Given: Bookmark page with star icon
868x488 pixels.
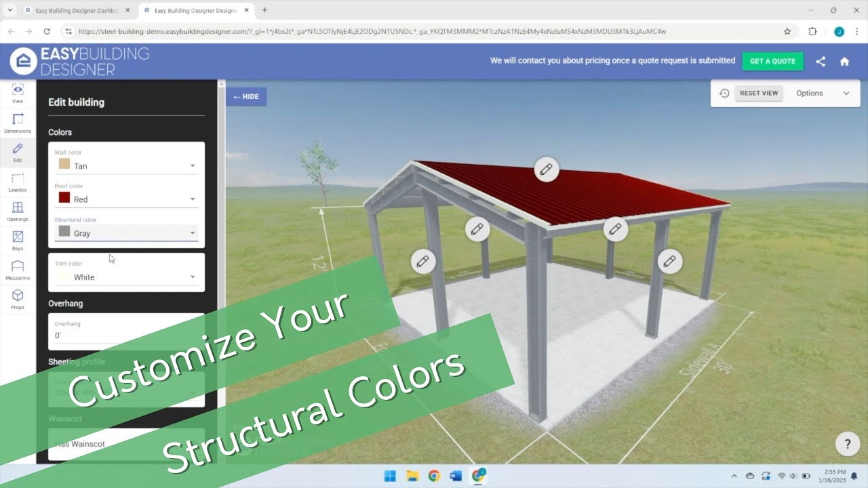Looking at the screenshot, I should (787, 31).
